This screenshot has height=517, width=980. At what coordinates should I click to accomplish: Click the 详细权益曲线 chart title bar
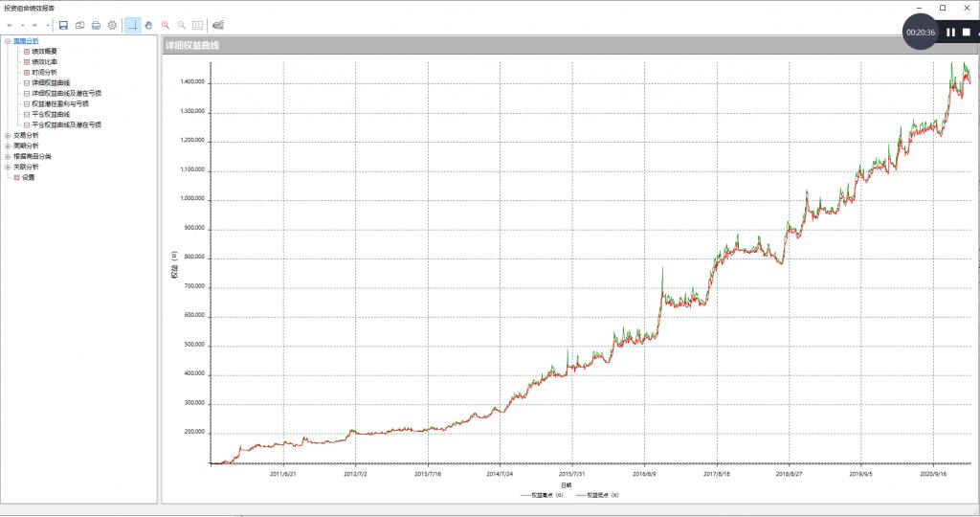pos(568,46)
